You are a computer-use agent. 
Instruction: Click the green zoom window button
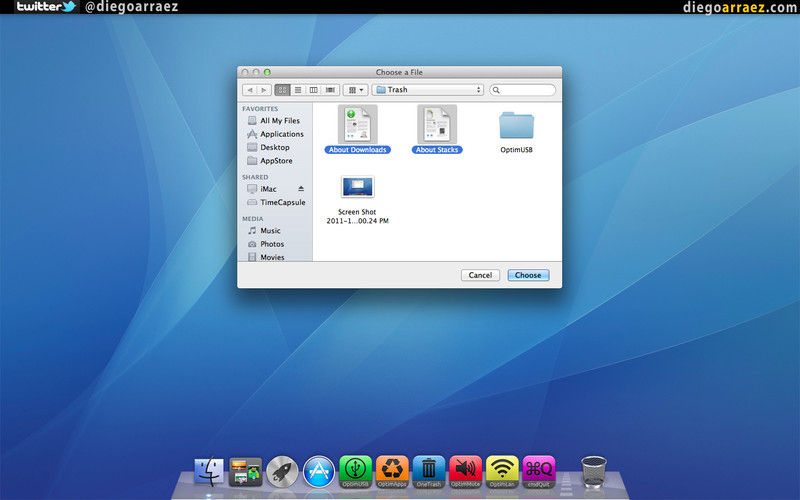(x=267, y=72)
